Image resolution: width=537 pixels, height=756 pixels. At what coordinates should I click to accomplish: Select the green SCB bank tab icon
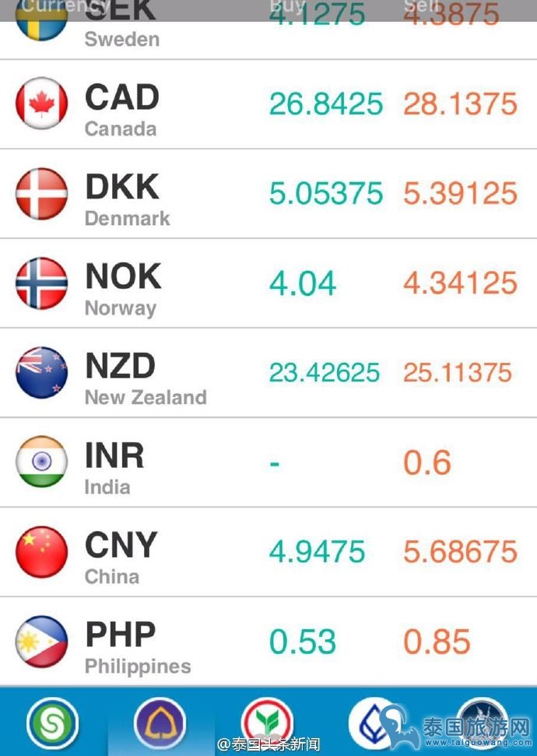pyautogui.click(x=53, y=724)
